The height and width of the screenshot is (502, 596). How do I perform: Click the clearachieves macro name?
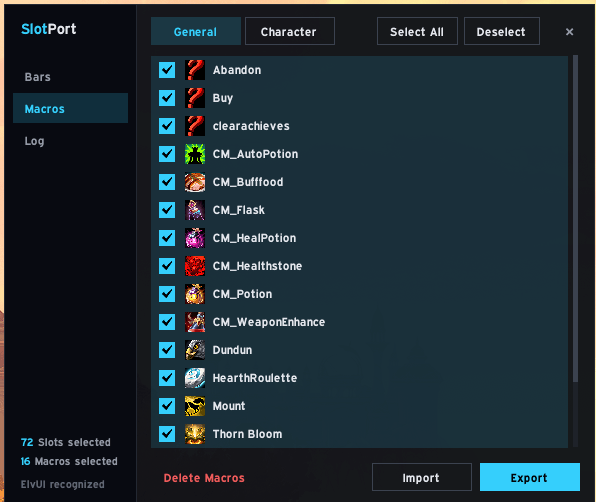pyautogui.click(x=251, y=126)
